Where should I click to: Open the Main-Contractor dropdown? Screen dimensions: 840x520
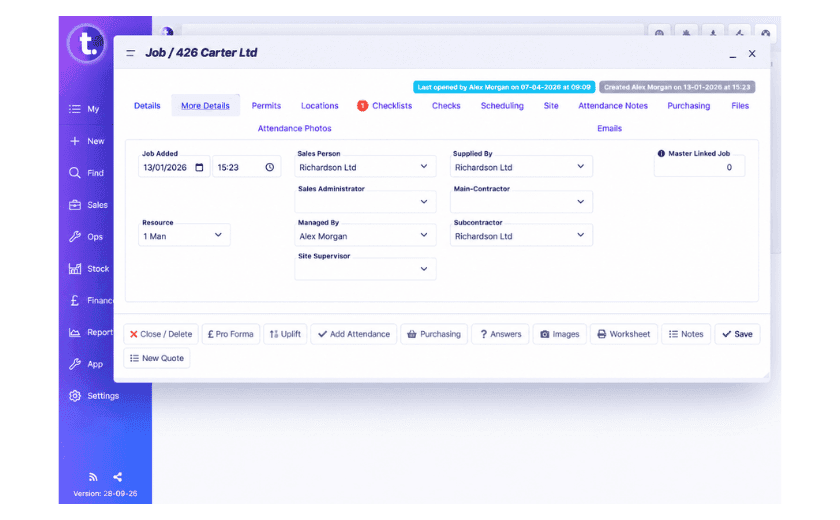521,202
